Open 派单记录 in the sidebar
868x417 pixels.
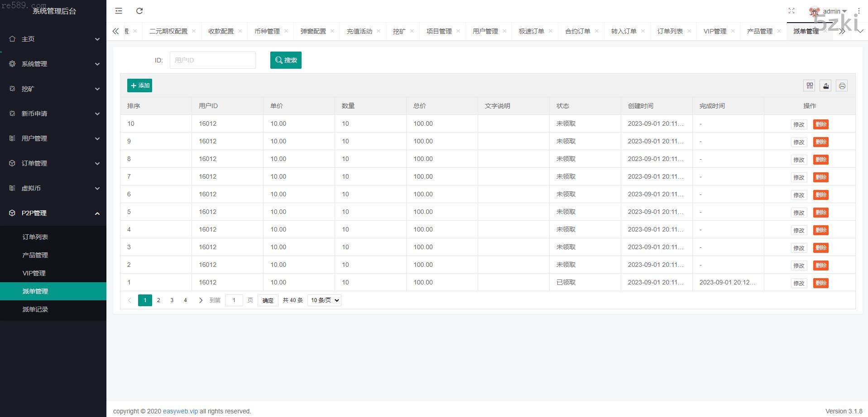pyautogui.click(x=35, y=309)
